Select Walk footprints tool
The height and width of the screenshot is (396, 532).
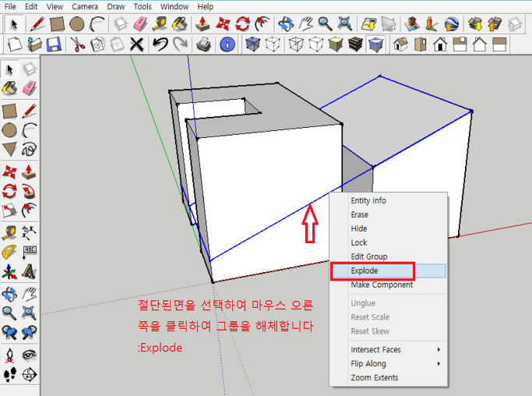[9, 375]
